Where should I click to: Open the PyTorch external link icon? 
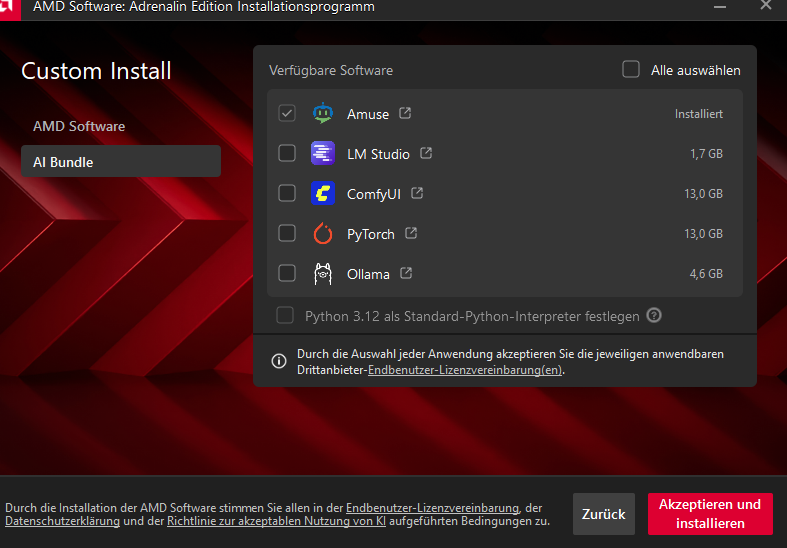(x=411, y=233)
